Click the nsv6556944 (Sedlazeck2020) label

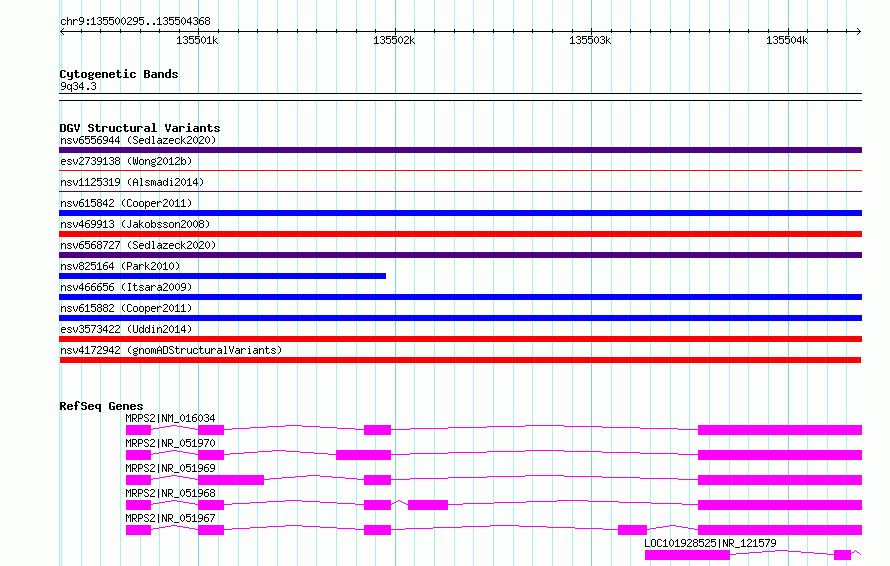[x=138, y=140]
